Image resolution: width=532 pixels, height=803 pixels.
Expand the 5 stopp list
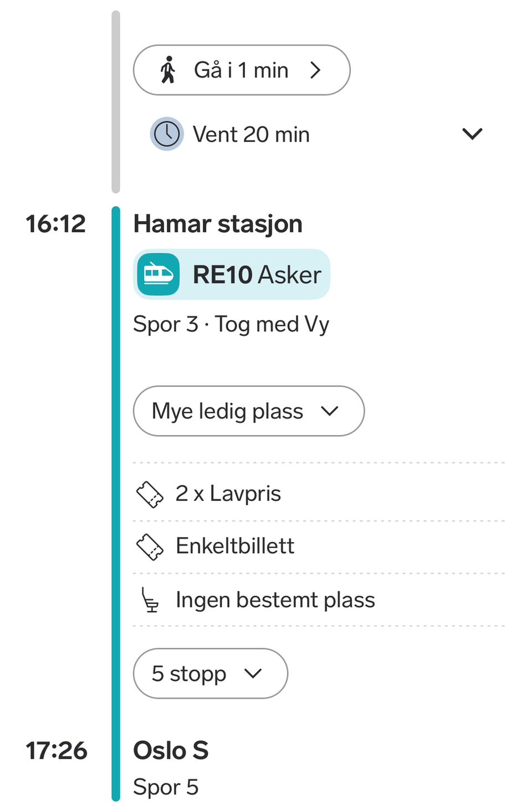click(211, 673)
